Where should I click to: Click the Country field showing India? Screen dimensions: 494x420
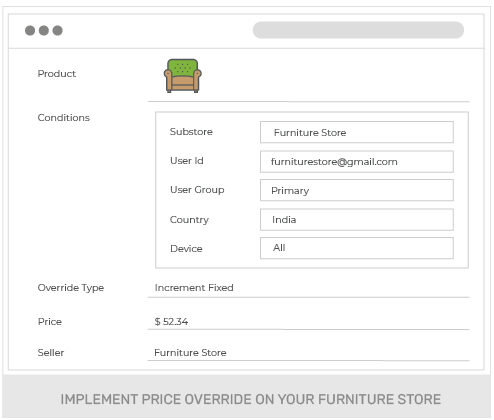pyautogui.click(x=357, y=220)
